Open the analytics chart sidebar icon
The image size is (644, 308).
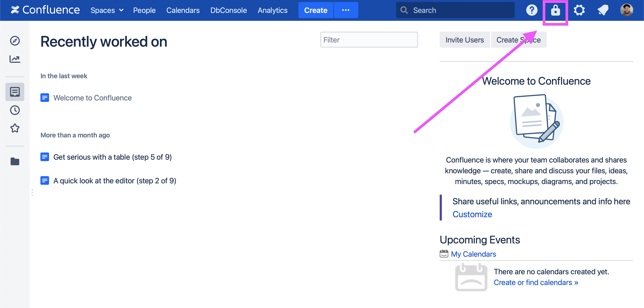tap(15, 59)
